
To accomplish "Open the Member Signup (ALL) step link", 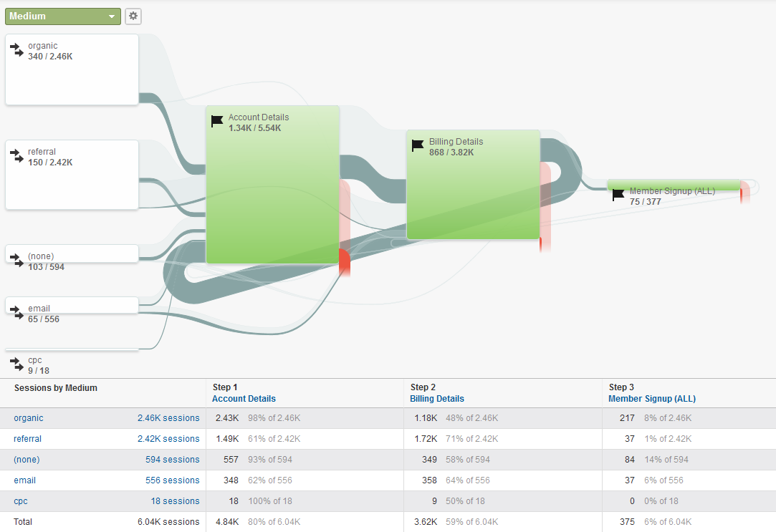I will [x=652, y=399].
